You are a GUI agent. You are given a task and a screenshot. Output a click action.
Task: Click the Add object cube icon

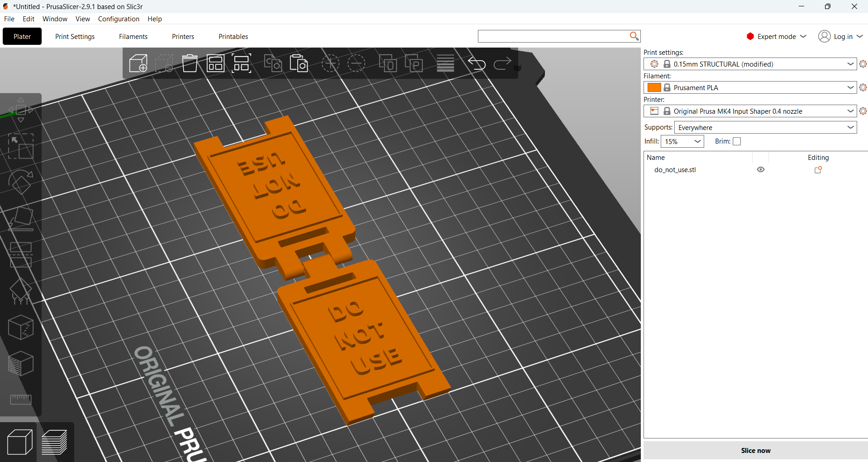[x=138, y=63]
